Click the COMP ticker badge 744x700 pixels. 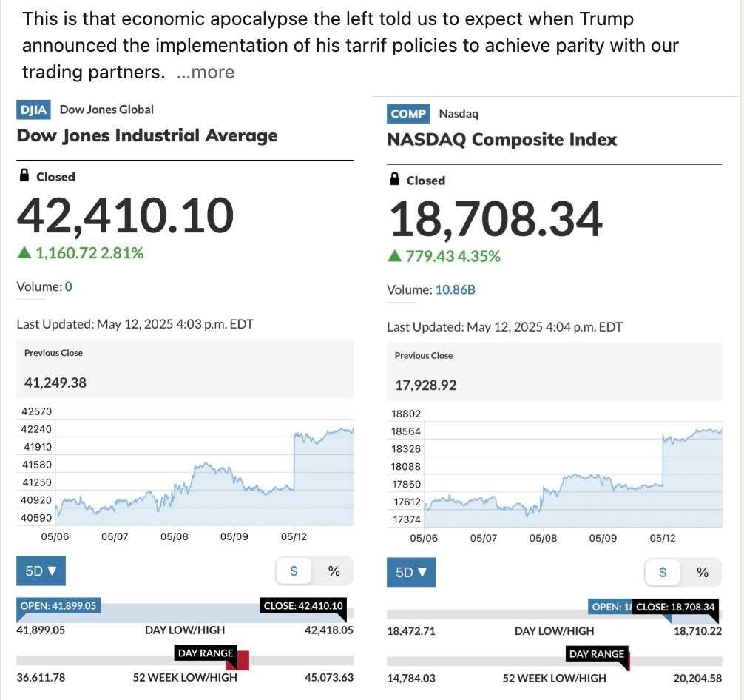point(408,114)
